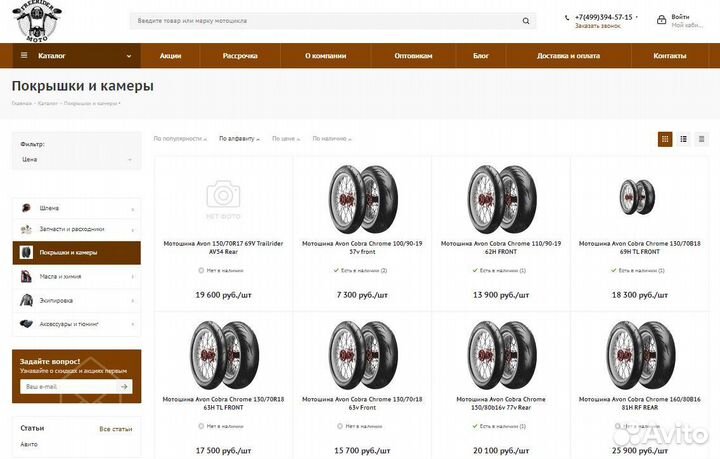
Task: Click the accessory icon for Аксессуары и тюнинг
Action: (26, 324)
